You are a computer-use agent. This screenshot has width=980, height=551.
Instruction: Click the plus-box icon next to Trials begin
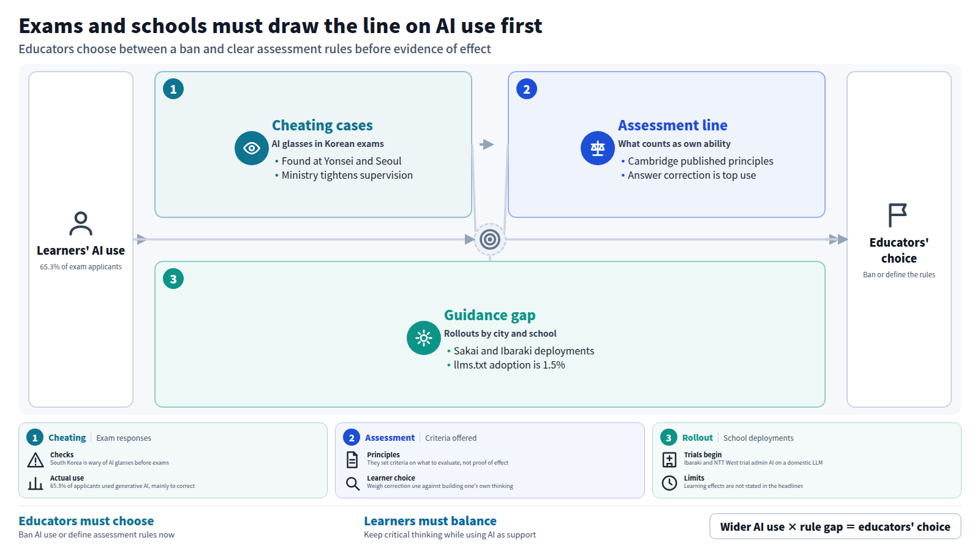[669, 460]
